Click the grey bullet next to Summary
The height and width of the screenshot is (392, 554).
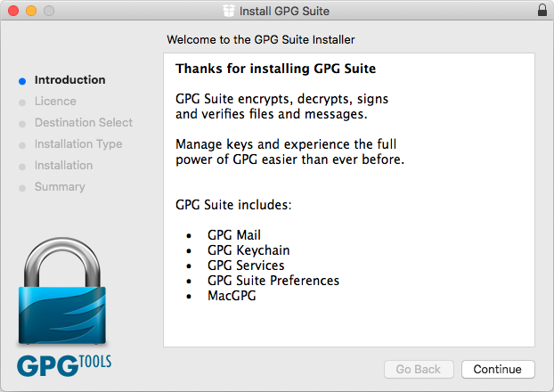tap(22, 188)
